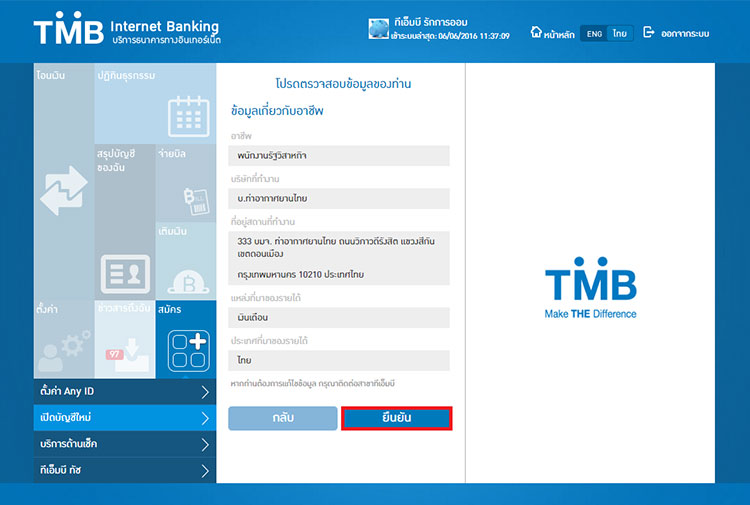Click the กลับ back button
Image resolution: width=750 pixels, height=505 pixels.
(281, 418)
